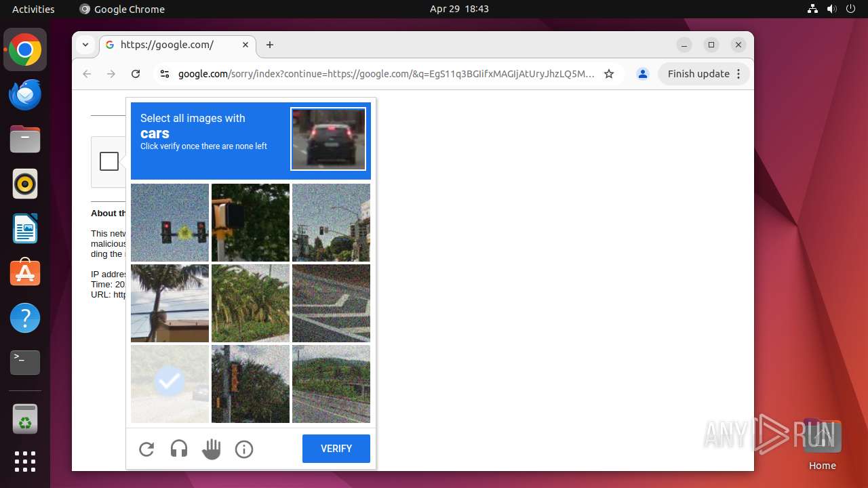
Task: Go forward in browser history
Action: (x=111, y=74)
